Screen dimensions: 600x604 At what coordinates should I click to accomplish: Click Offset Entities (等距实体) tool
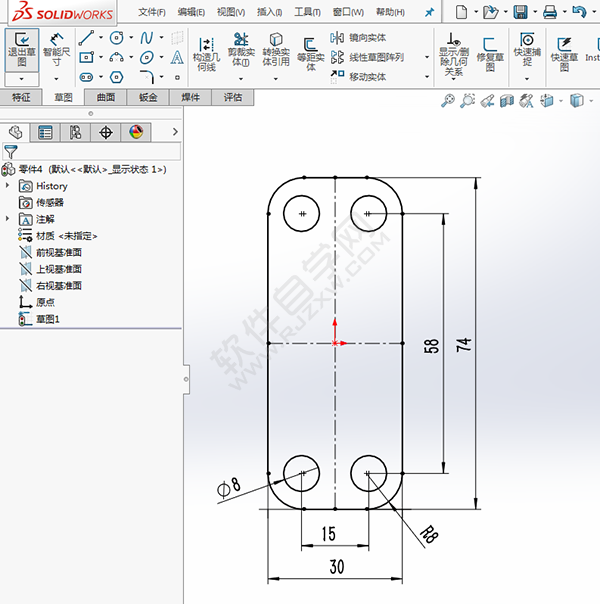tap(310, 54)
